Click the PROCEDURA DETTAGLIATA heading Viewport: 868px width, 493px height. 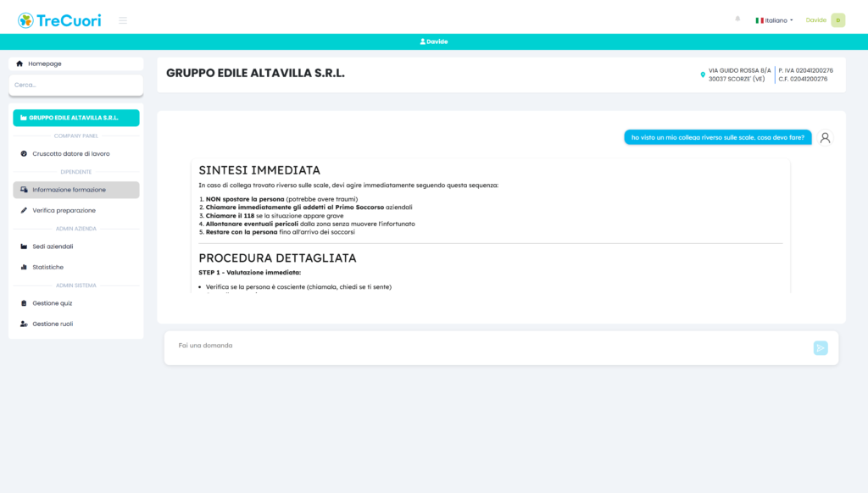(x=277, y=258)
